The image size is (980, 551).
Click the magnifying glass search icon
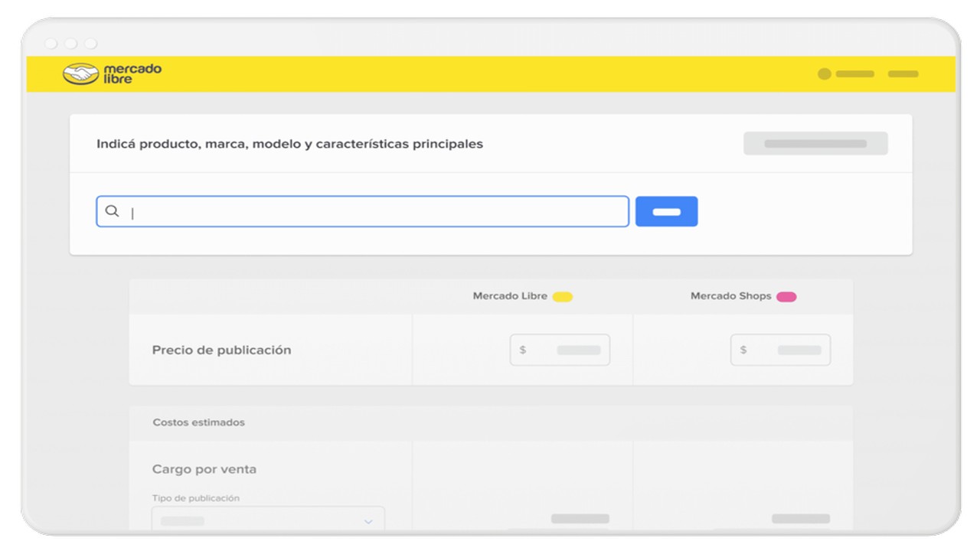pos(112,211)
